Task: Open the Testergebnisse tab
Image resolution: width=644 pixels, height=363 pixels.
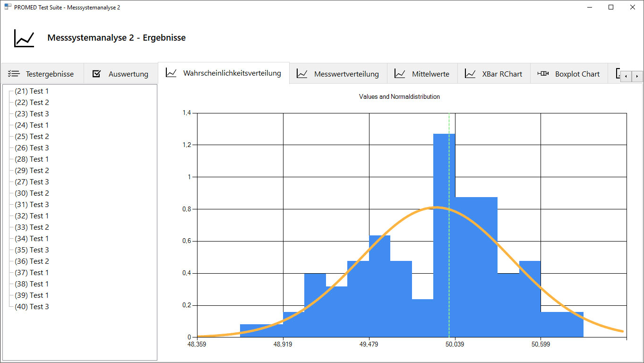Action: coord(43,74)
